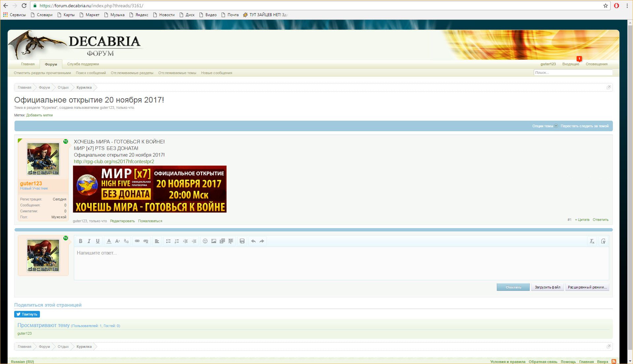This screenshot has width=633, height=364.
Task: Insert link via chain icon
Action: click(x=137, y=241)
